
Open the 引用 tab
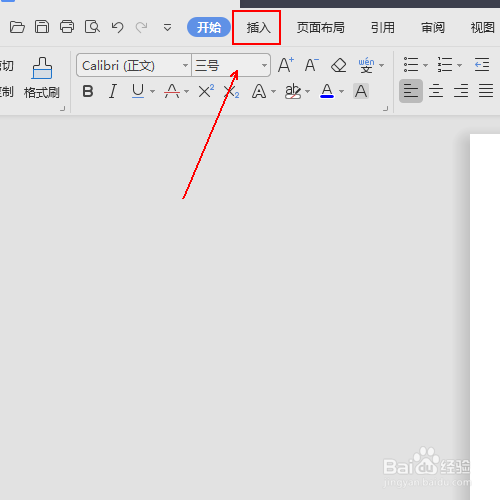tap(383, 28)
